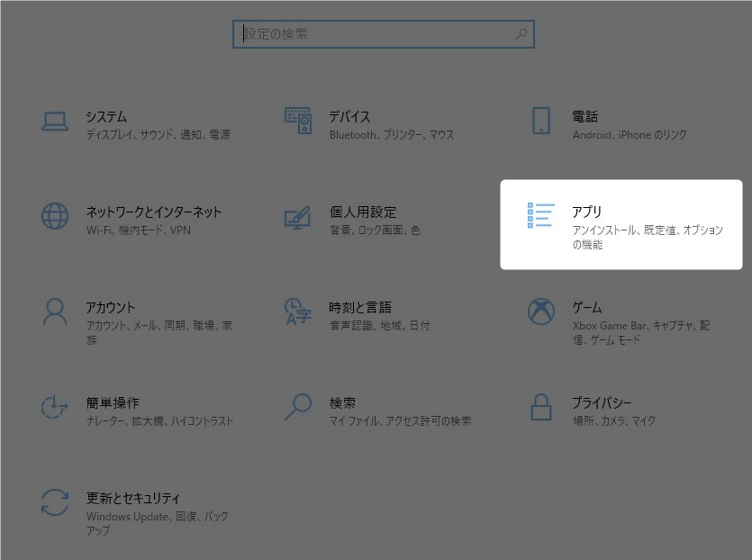The width and height of the screenshot is (752, 560).
Task: Select the ゲーム heading
Action: click(587, 307)
